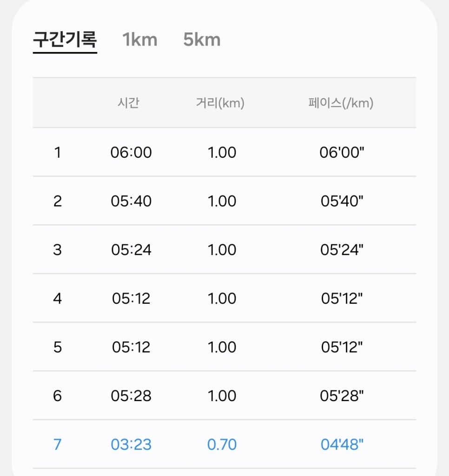
Task: Tap the 05:24 time in lap 3
Action: [131, 250]
